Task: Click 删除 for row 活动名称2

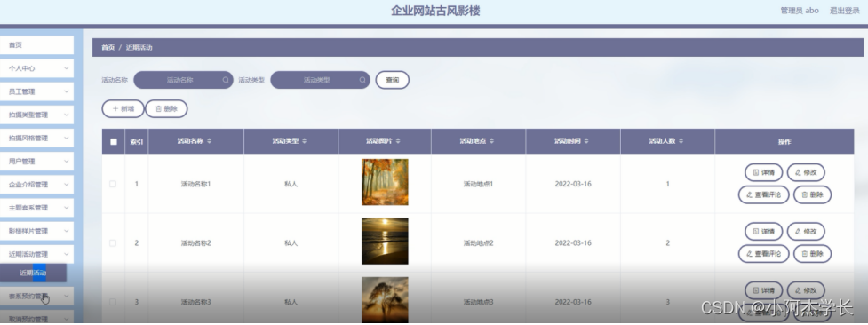Action: (813, 254)
